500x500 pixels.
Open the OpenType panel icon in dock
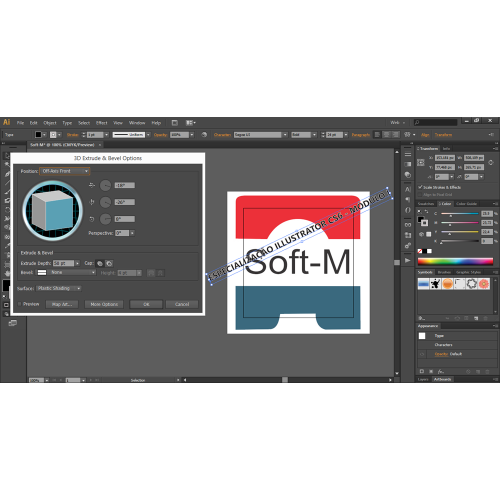click(x=408, y=210)
